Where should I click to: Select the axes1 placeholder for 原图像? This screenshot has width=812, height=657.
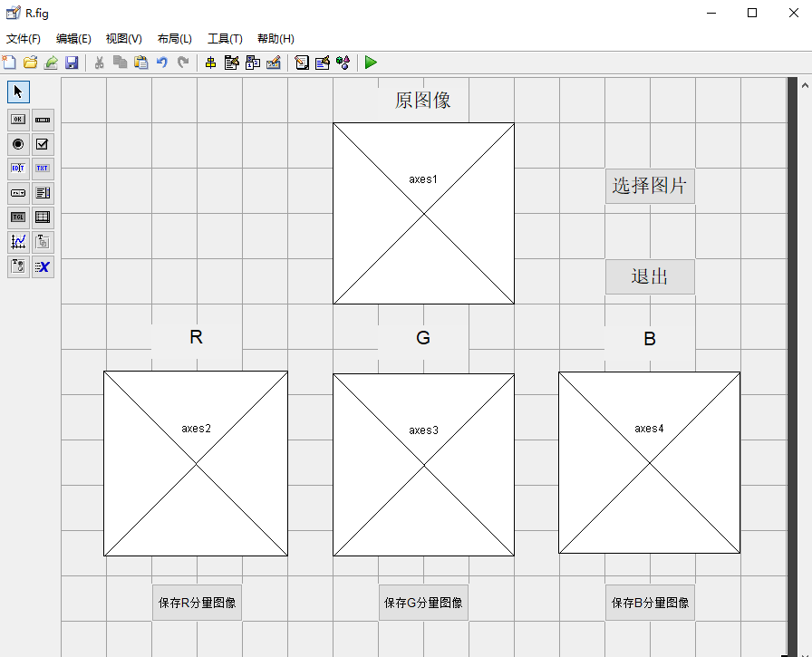click(x=423, y=213)
